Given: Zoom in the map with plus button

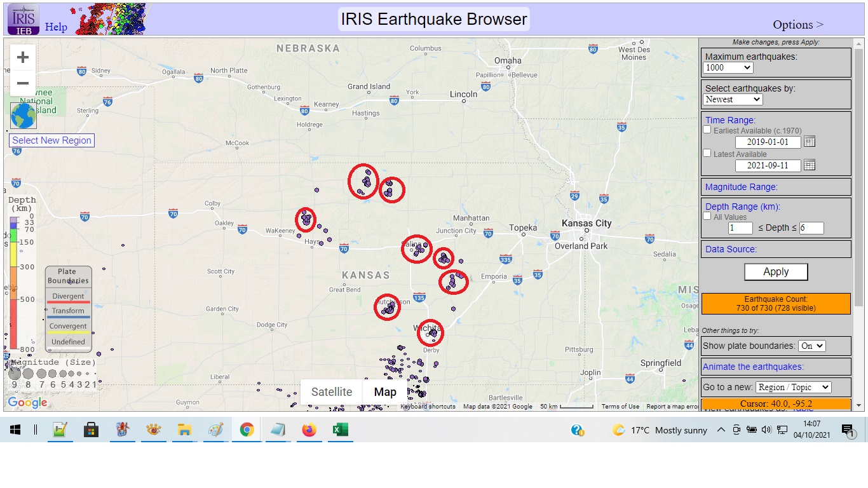Looking at the screenshot, I should [x=23, y=58].
